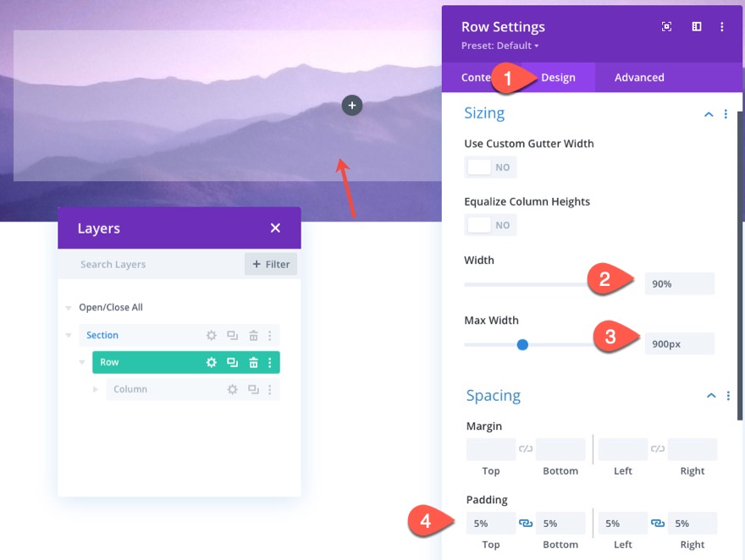The width and height of the screenshot is (745, 560).
Task: Click the Row Settings expand modal icon
Action: click(666, 26)
